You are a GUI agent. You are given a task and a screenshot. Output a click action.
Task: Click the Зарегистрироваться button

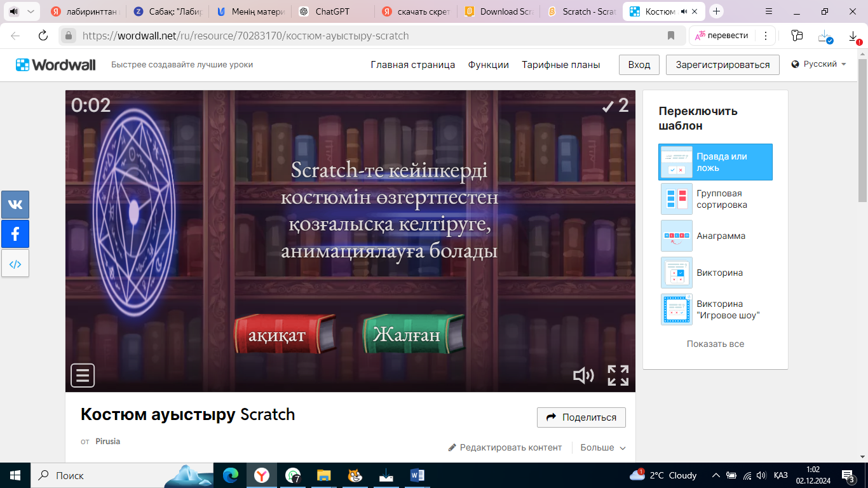click(x=722, y=65)
